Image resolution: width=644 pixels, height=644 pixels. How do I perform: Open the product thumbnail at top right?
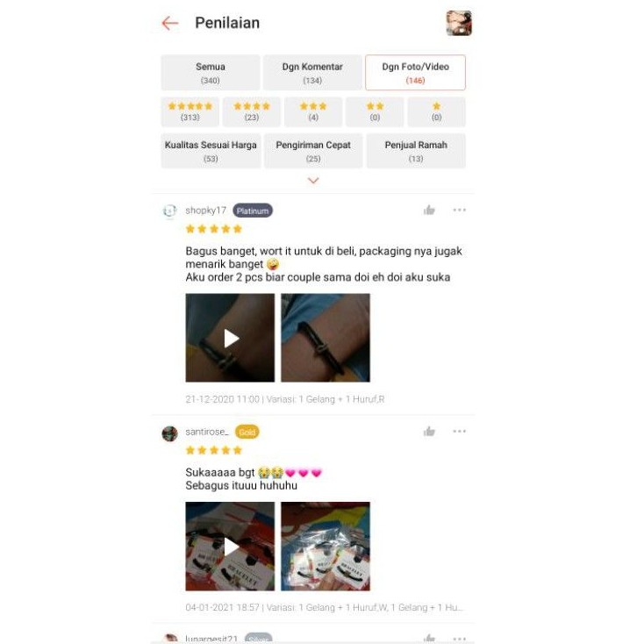click(x=459, y=24)
